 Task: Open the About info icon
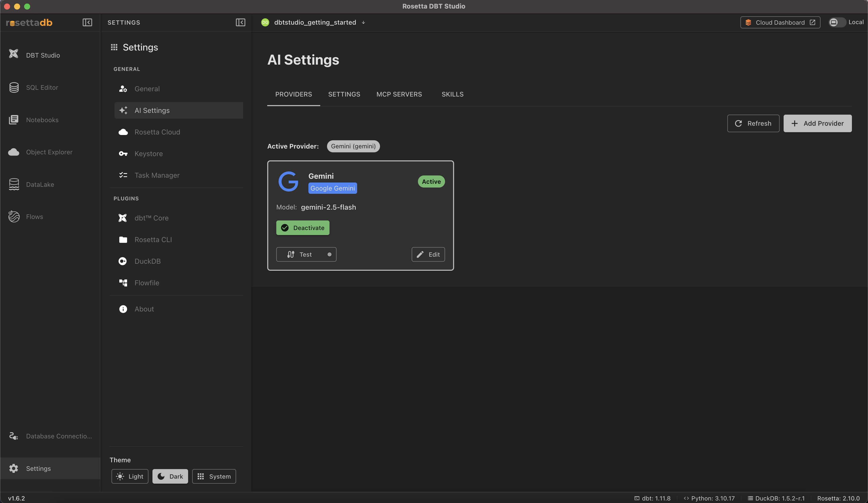click(123, 309)
